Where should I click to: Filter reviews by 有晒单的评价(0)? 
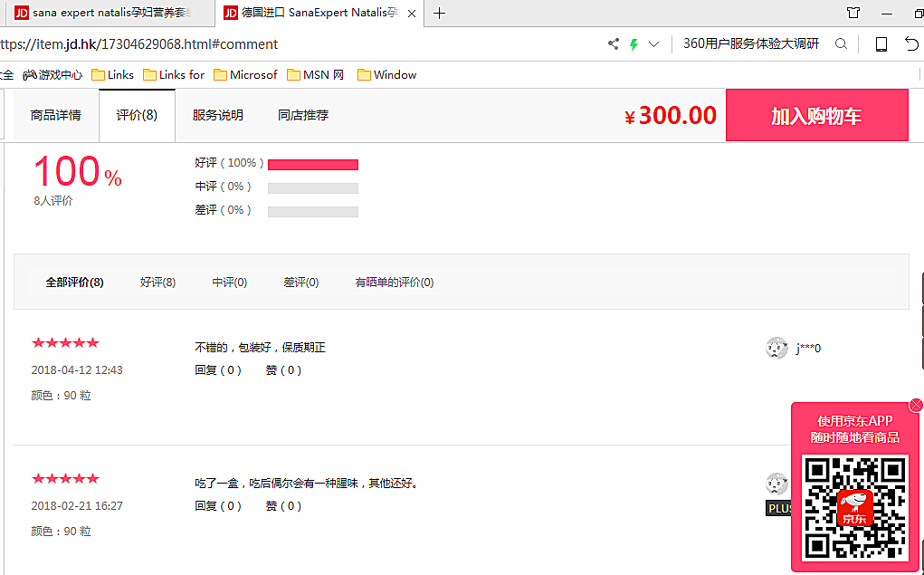pos(394,283)
